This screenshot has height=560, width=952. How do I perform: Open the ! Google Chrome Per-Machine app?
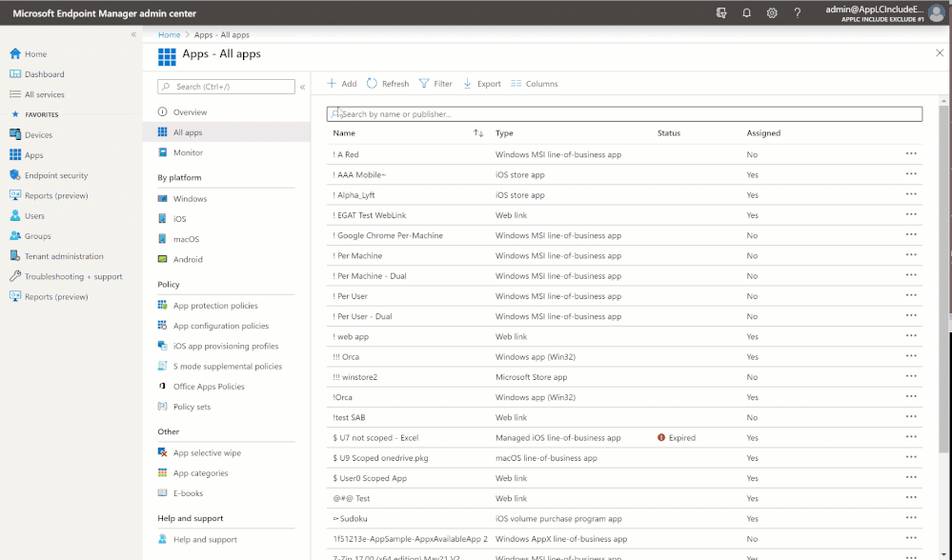[388, 235]
